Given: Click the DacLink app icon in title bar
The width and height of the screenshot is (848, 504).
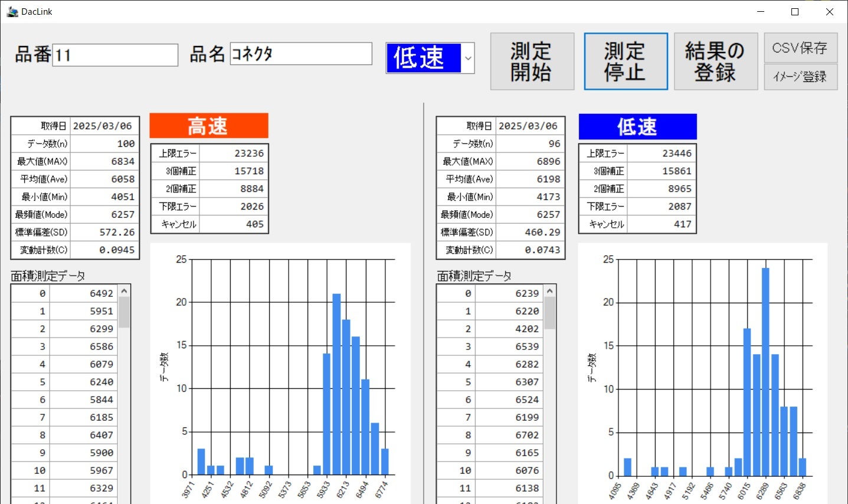Looking at the screenshot, I should (12, 11).
